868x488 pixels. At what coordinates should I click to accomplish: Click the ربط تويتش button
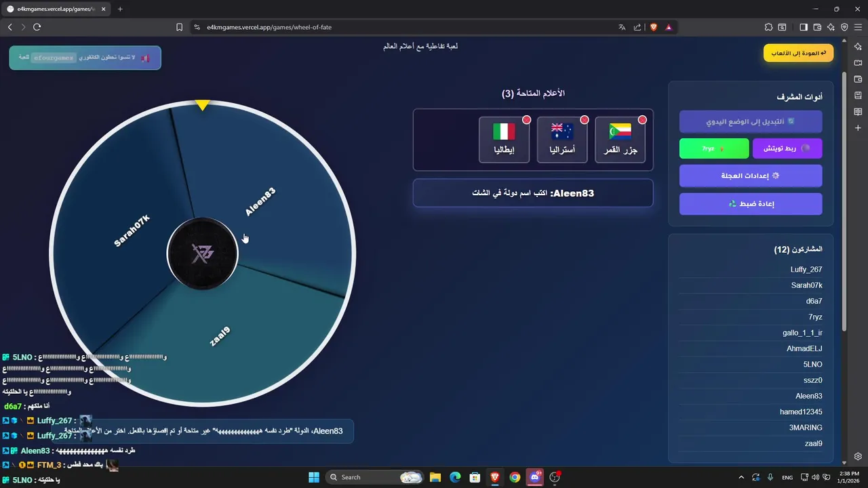click(787, 148)
